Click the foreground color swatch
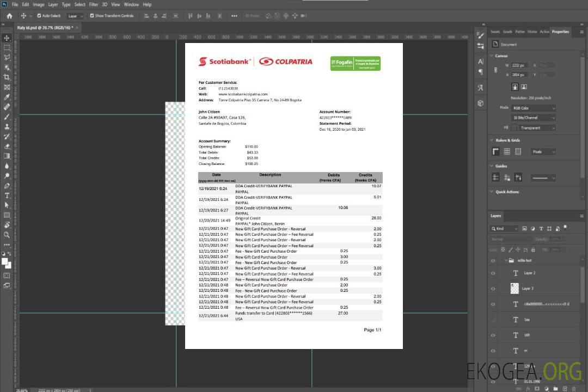The height and width of the screenshot is (392, 588). click(x=5, y=262)
